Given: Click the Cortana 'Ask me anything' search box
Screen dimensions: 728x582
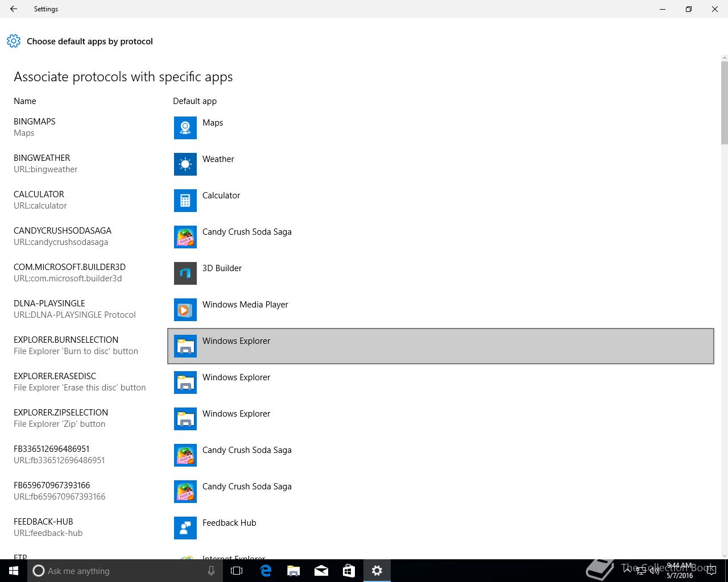Looking at the screenshot, I should point(125,571).
